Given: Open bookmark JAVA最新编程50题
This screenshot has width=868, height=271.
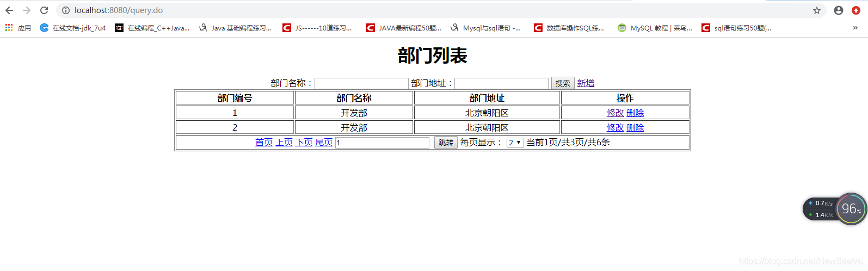Looking at the screenshot, I should [404, 28].
